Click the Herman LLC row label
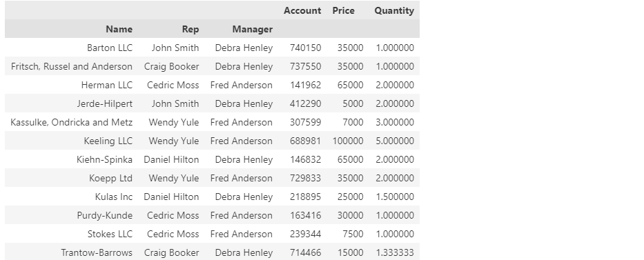 (107, 86)
